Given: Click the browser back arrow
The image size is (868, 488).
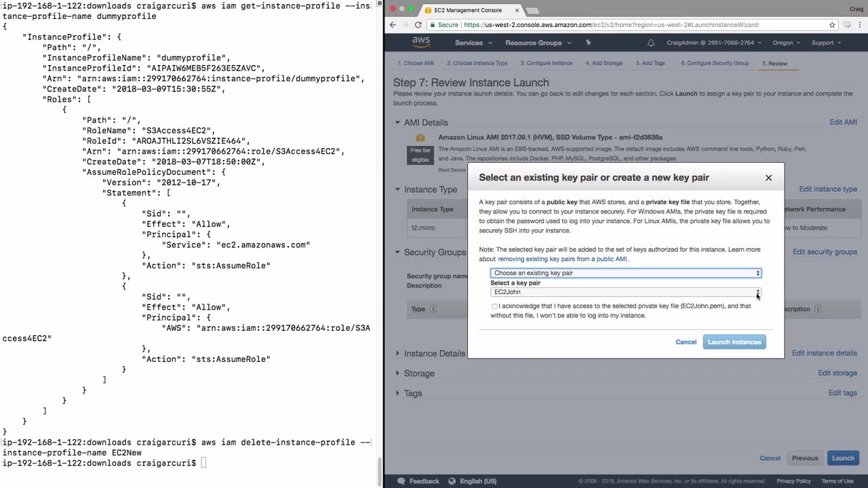Looking at the screenshot, I should coord(393,25).
